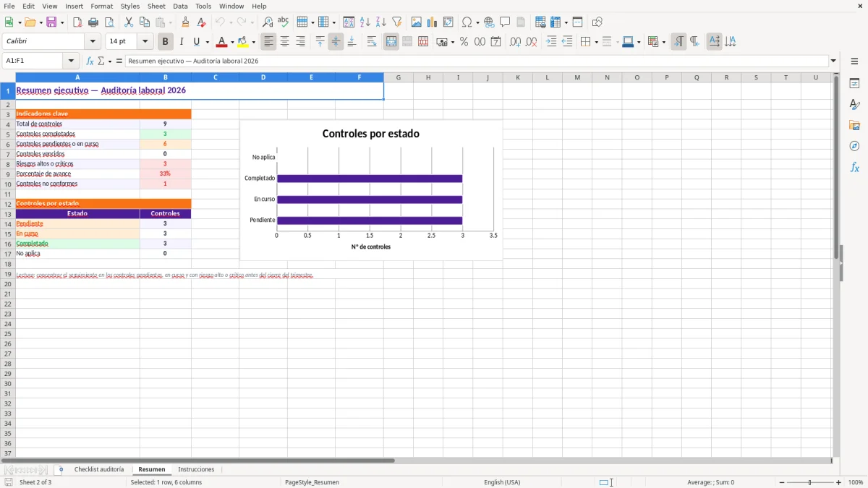Open the Data menu
The height and width of the screenshot is (488, 868).
[x=180, y=6]
